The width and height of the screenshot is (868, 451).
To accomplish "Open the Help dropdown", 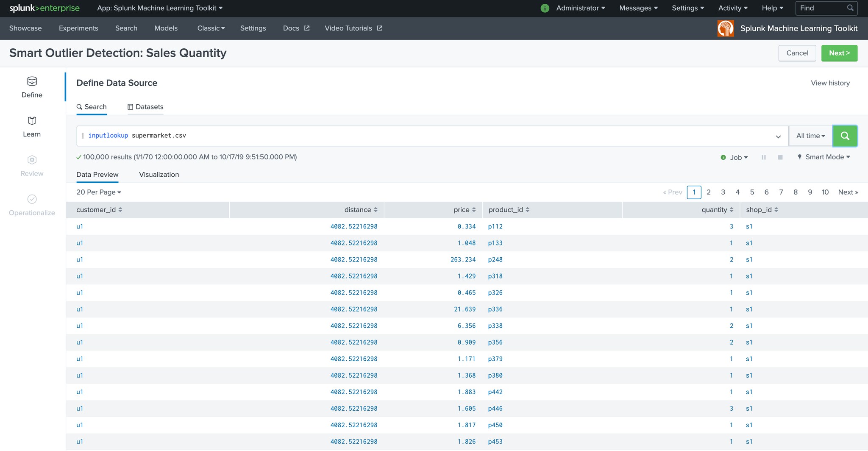I will click(x=772, y=8).
